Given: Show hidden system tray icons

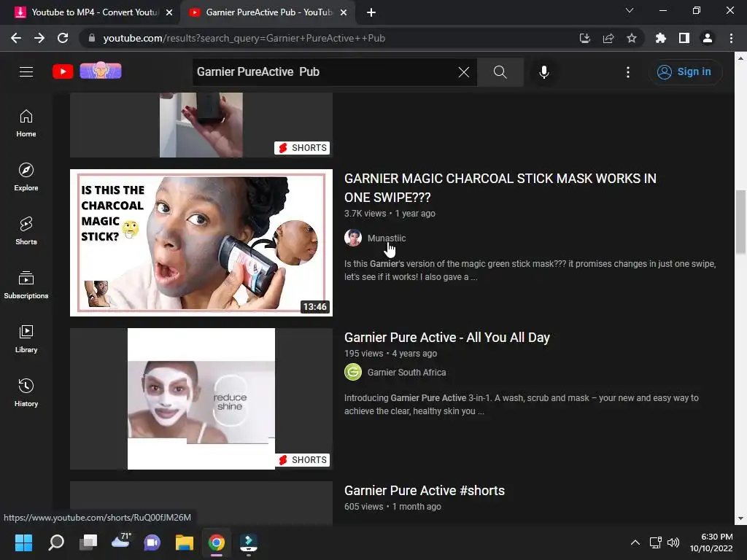Looking at the screenshot, I should [x=635, y=542].
